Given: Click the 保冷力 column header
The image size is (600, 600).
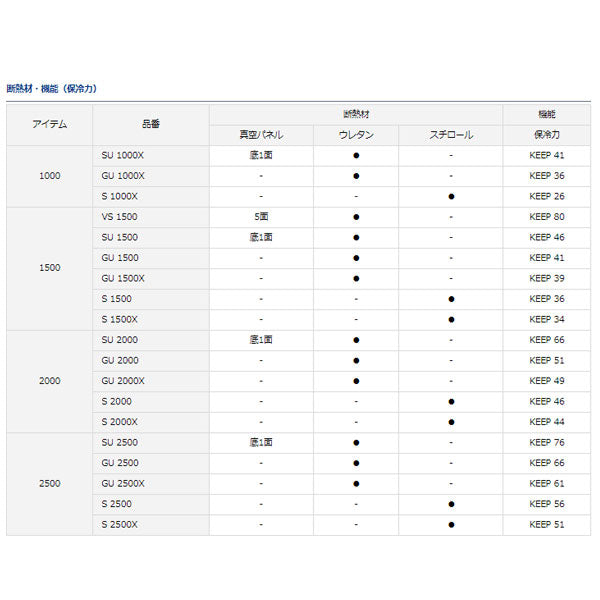Looking at the screenshot, I should click(x=547, y=135).
